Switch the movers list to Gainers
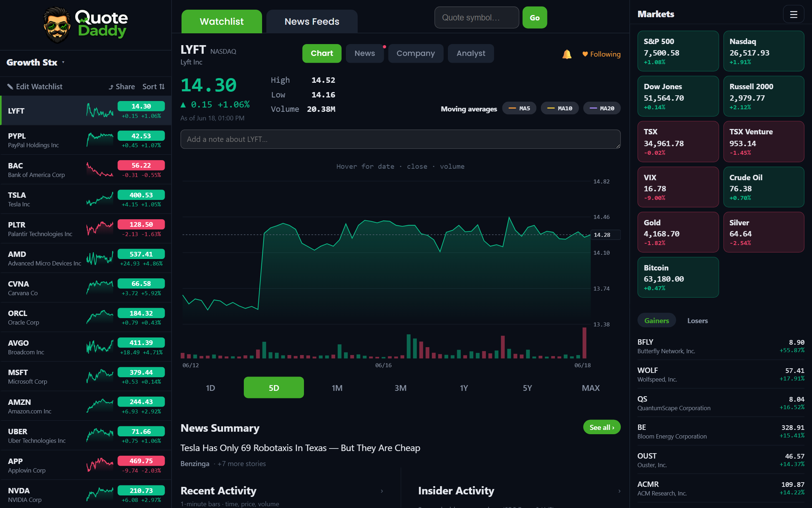Image resolution: width=812 pixels, height=508 pixels. point(657,321)
